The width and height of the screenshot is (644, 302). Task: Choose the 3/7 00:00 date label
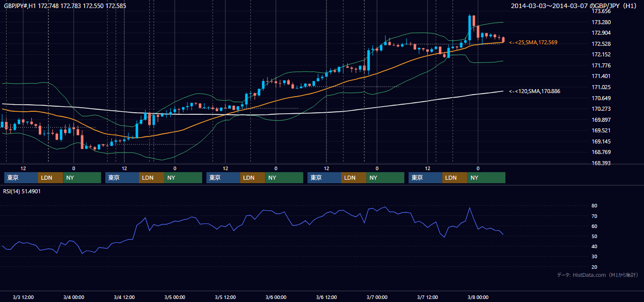coord(377,297)
